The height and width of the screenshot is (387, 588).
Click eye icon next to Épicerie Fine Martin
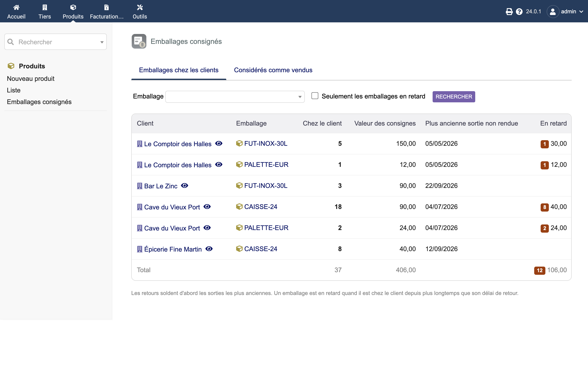(209, 249)
